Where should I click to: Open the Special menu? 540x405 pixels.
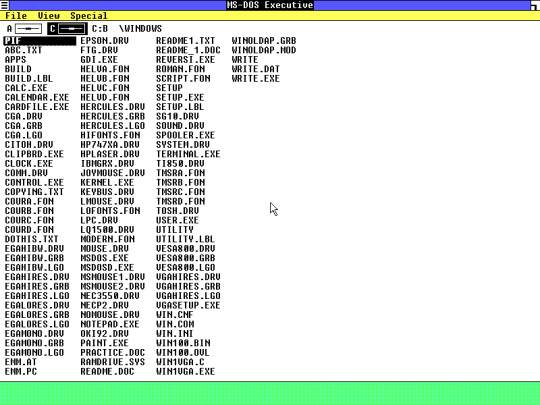[89, 15]
